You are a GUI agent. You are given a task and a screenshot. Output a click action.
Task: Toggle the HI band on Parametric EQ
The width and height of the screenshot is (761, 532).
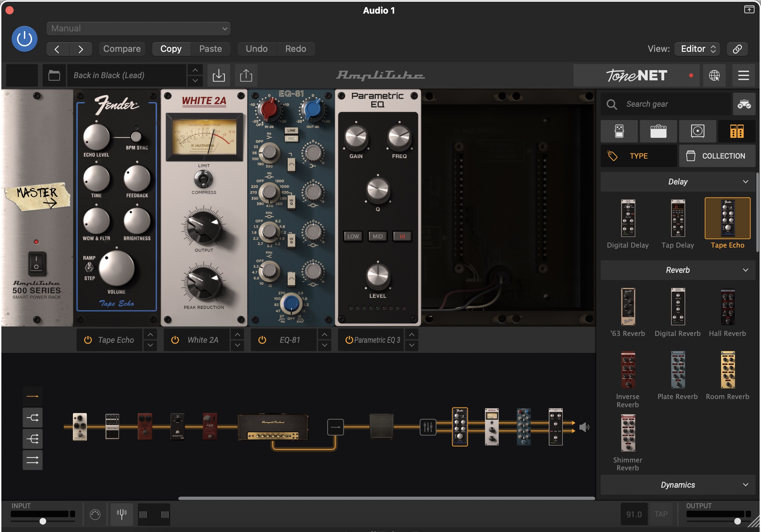point(402,236)
